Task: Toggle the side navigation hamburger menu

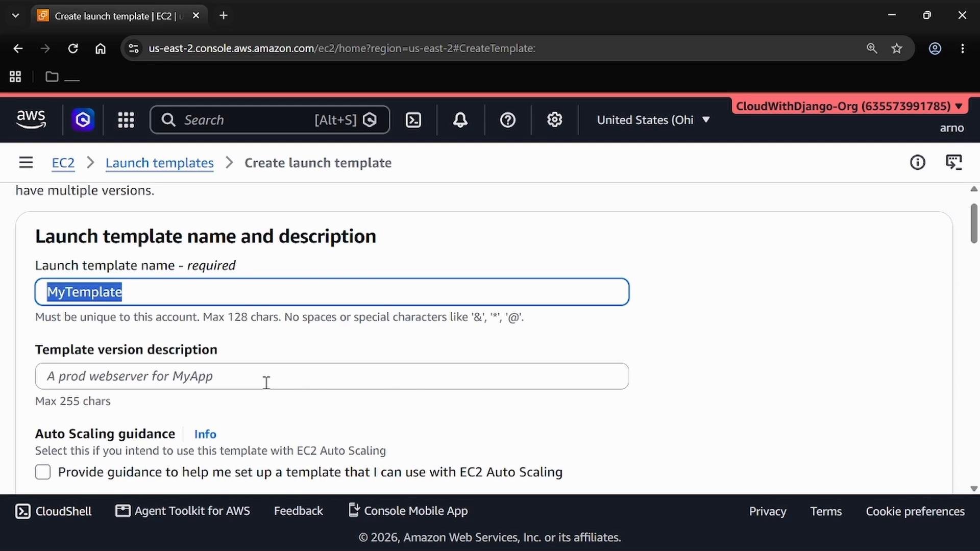Action: (26, 163)
